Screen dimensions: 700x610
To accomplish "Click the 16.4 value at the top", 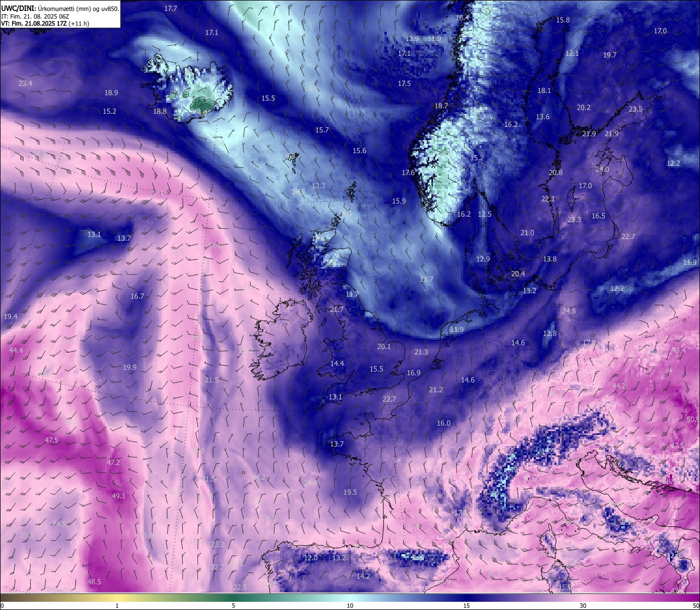I will [x=463, y=18].
